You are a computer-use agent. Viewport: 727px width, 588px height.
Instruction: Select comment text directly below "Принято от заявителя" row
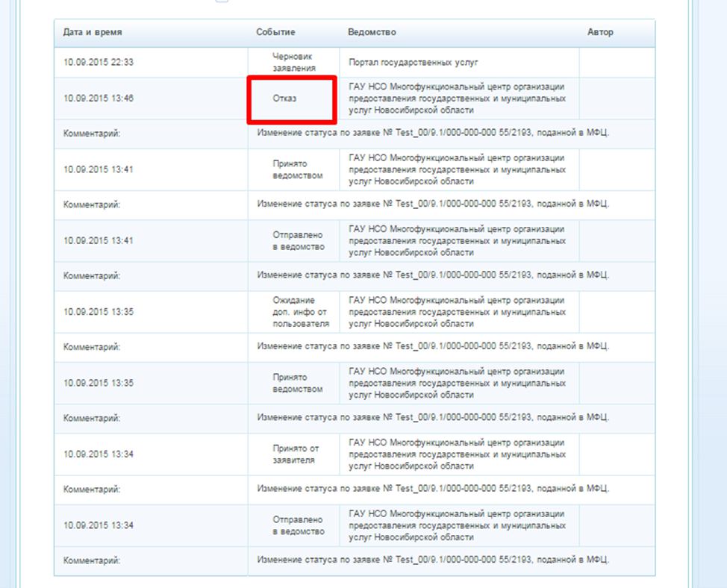[x=433, y=489]
